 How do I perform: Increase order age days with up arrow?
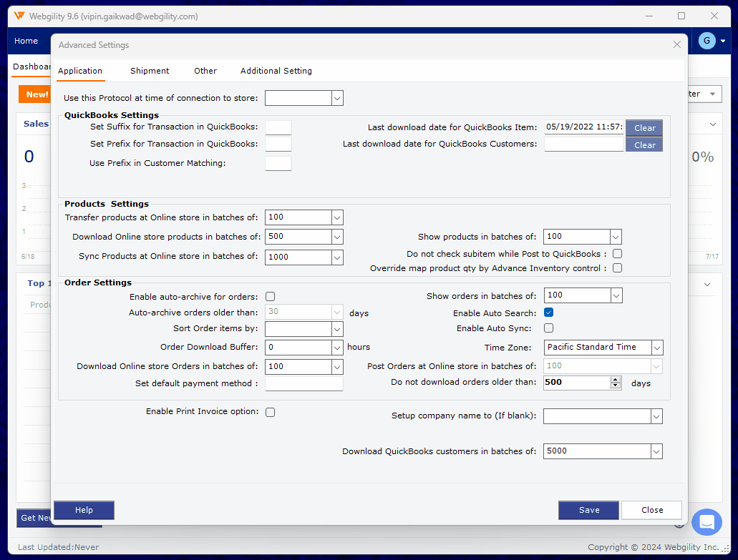616,380
